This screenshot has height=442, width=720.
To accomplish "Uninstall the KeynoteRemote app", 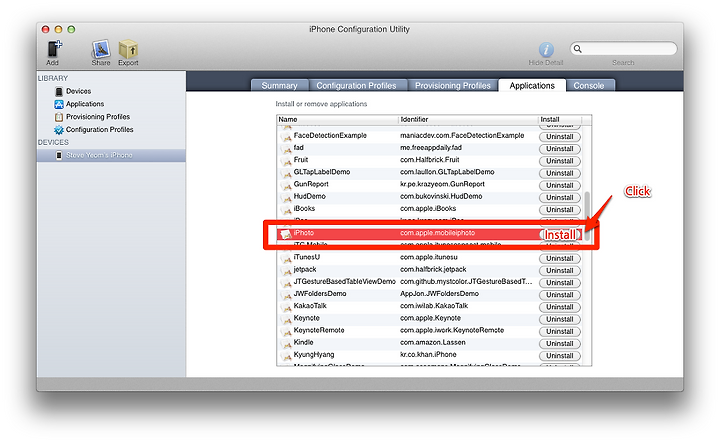I will point(560,331).
